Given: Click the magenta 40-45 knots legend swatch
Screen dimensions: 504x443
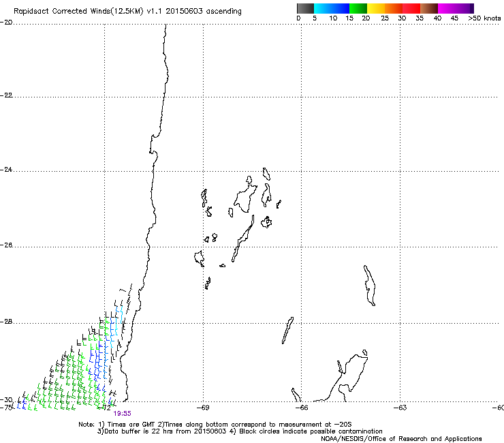Looking at the screenshot, I should pos(447,8).
